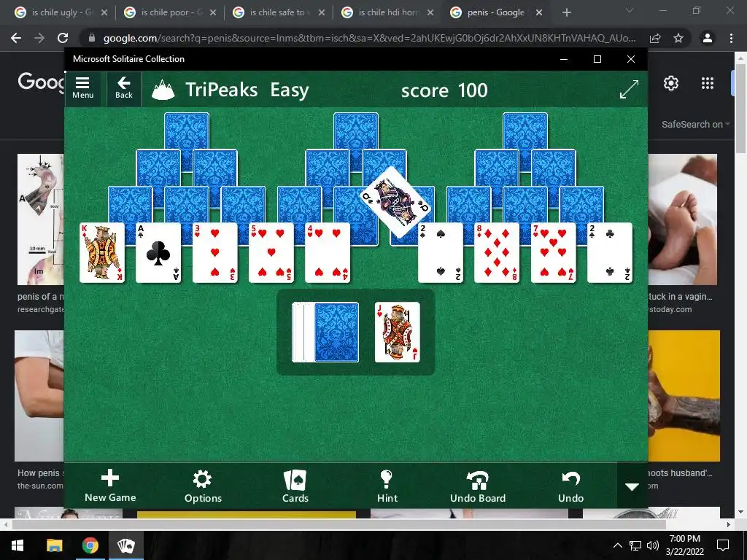This screenshot has width=747, height=560.
Task: Open Chrome three-dot menu
Action: 731,38
